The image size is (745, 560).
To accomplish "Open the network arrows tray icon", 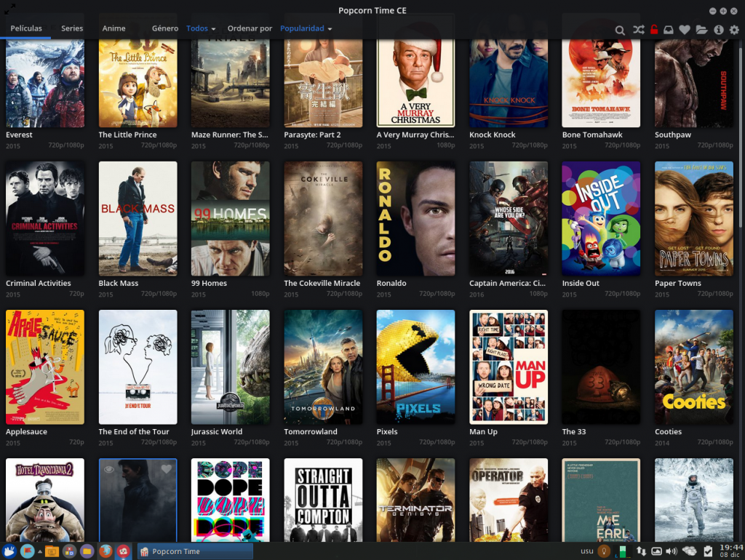I will [x=641, y=551].
